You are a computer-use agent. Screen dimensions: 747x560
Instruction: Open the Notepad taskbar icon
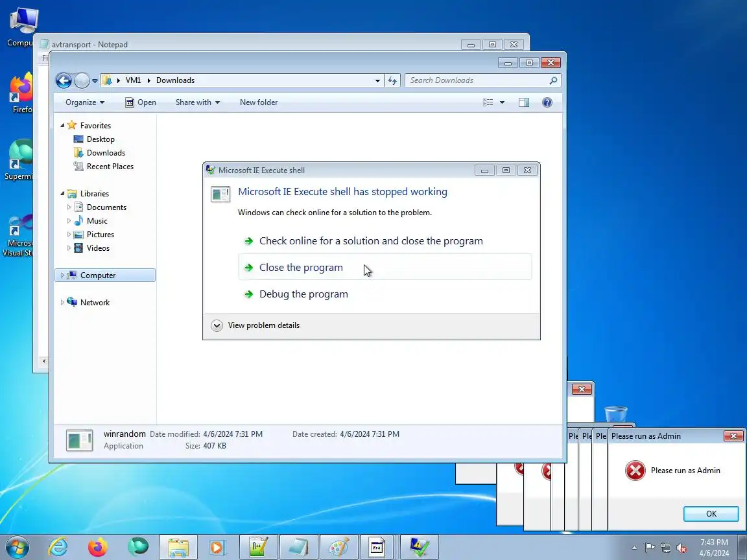point(299,547)
